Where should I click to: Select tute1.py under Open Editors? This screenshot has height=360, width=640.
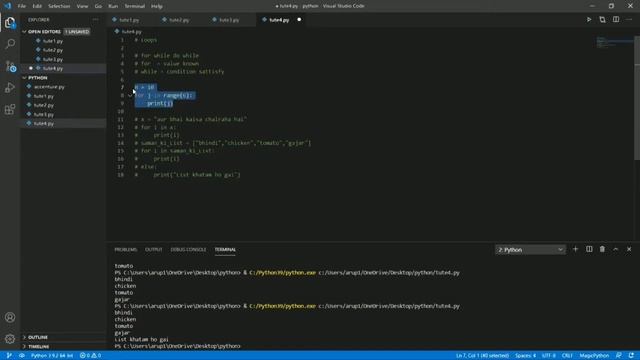coord(53,41)
